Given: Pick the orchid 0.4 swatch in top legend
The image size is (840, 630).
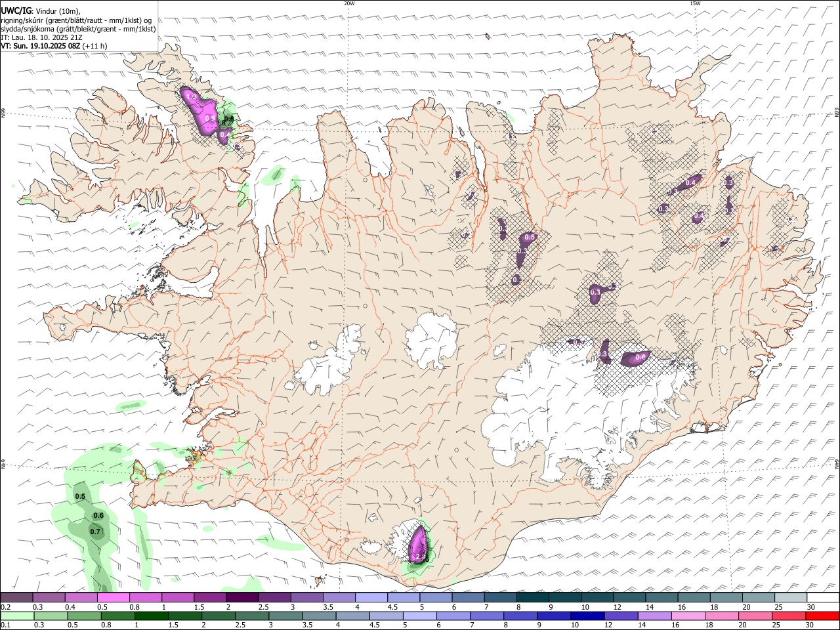Looking at the screenshot, I should [x=81, y=597].
